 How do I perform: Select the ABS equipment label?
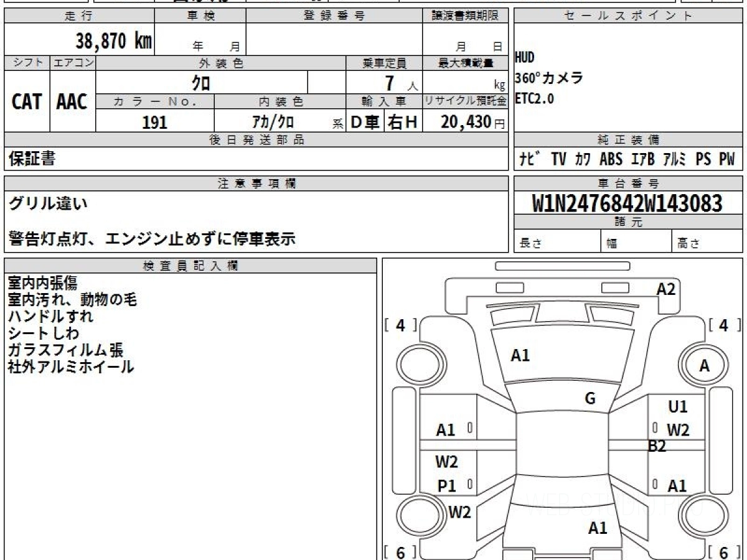[611, 159]
